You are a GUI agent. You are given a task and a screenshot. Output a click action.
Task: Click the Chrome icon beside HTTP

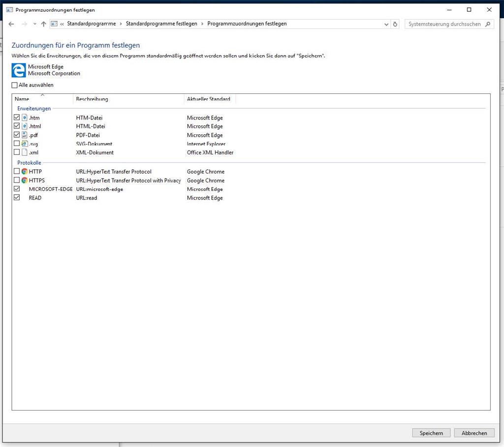pyautogui.click(x=25, y=172)
